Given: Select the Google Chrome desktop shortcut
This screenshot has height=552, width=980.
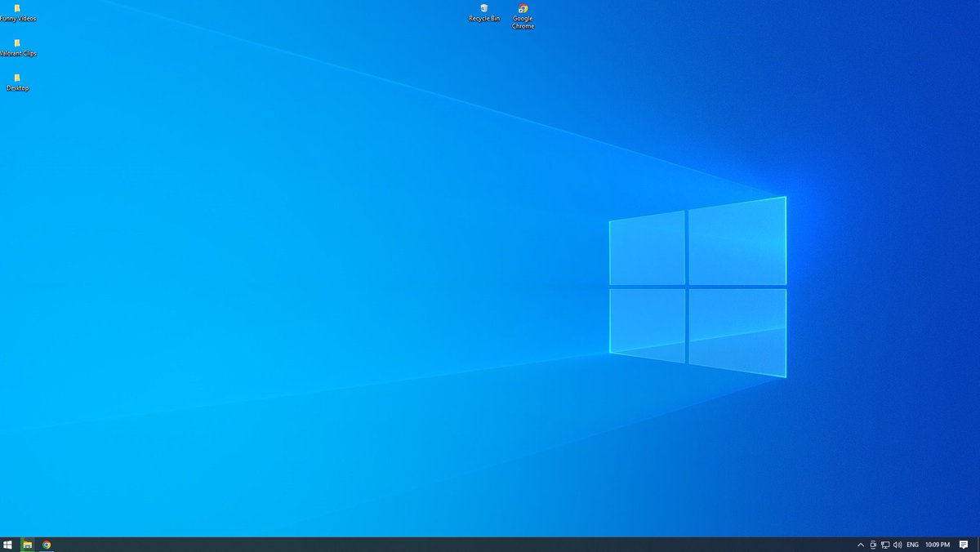Looking at the screenshot, I should 523,16.
